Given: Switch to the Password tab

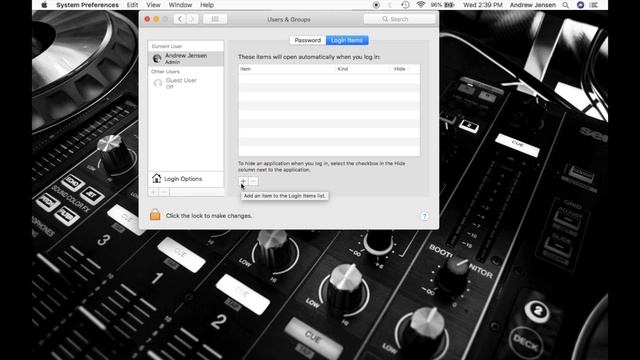Looking at the screenshot, I should pos(308,40).
